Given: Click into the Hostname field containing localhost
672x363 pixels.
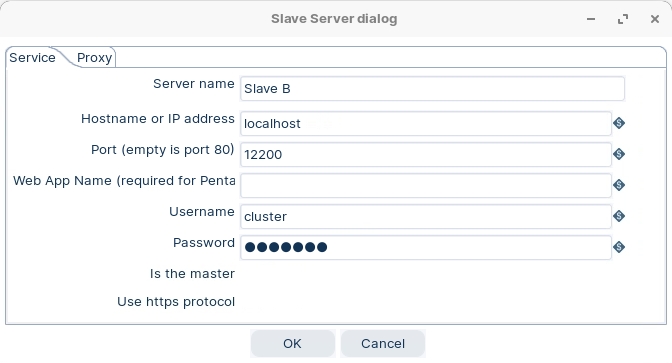Looking at the screenshot, I should click(426, 123).
